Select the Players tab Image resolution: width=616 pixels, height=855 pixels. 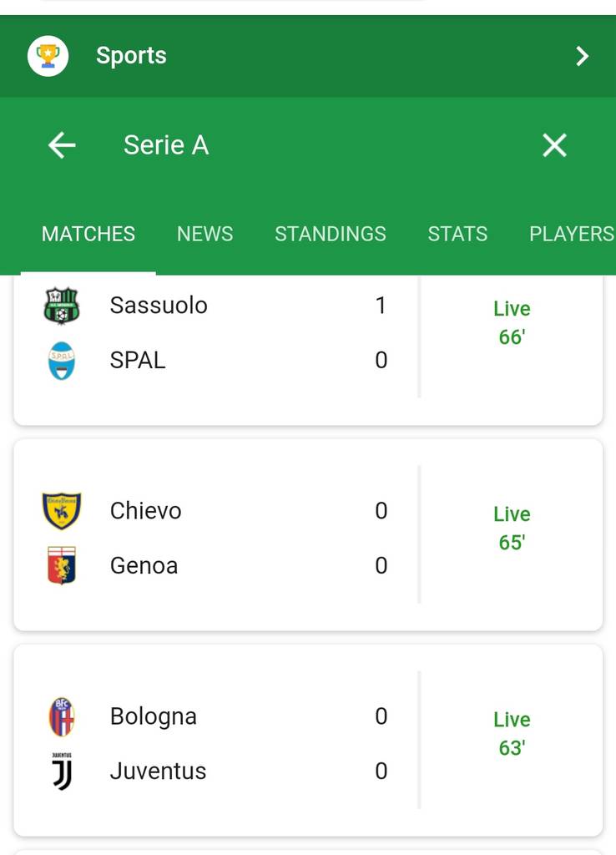pyautogui.click(x=571, y=234)
